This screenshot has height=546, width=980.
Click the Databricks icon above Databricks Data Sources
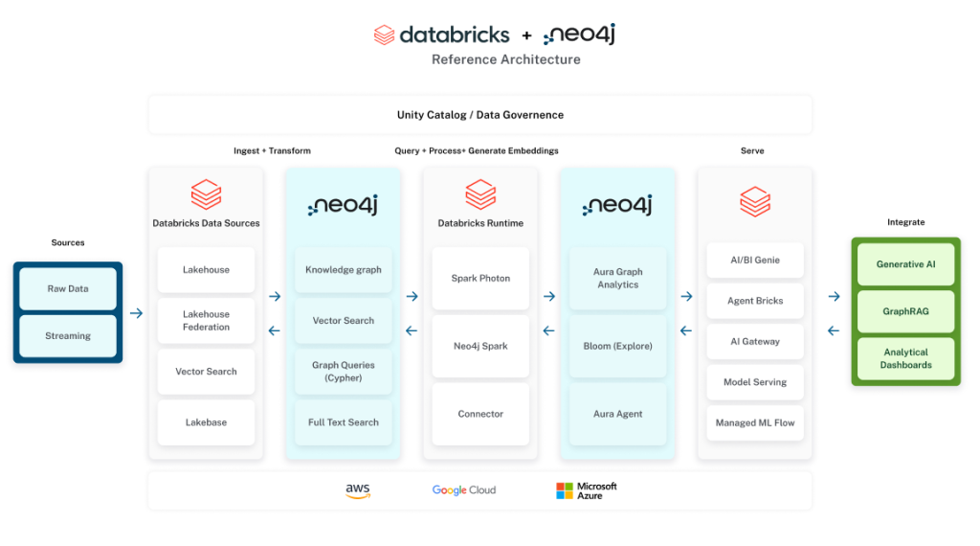(206, 194)
